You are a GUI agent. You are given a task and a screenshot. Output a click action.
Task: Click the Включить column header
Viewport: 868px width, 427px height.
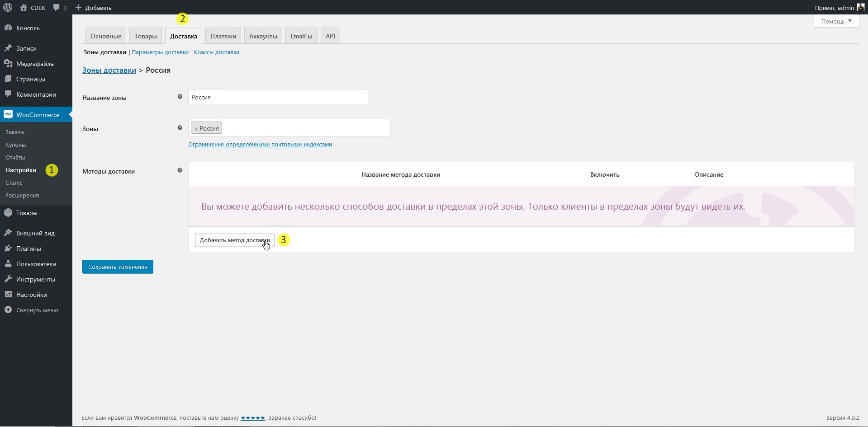(x=605, y=174)
